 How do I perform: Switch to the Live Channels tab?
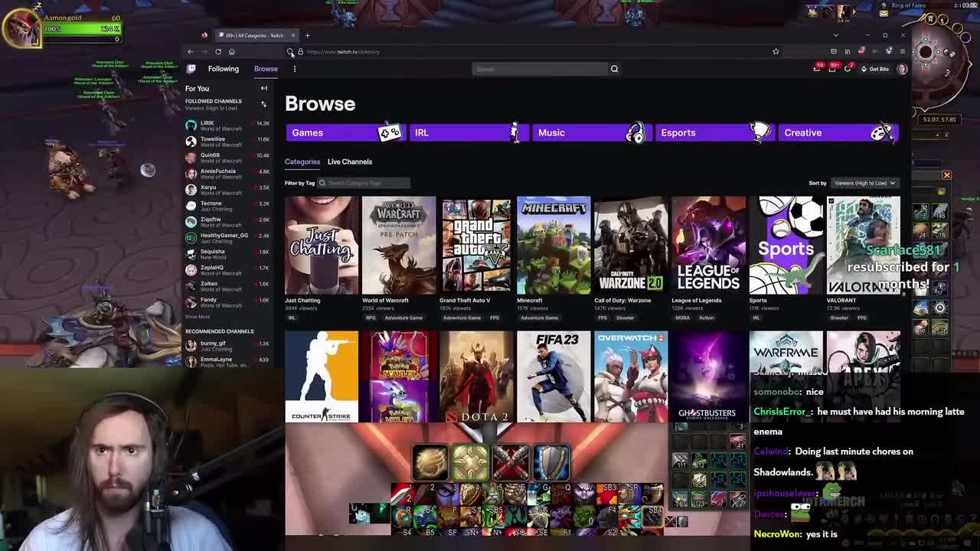pyautogui.click(x=350, y=161)
